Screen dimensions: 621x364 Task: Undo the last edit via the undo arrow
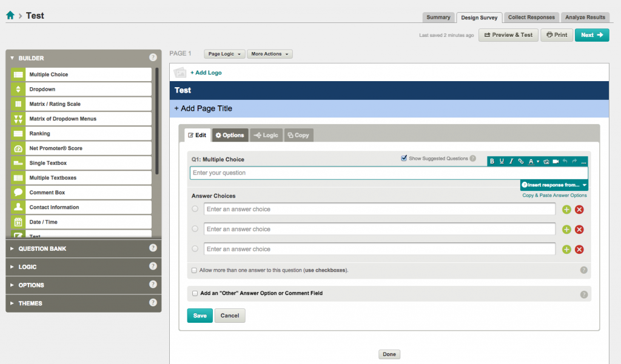[x=565, y=161]
